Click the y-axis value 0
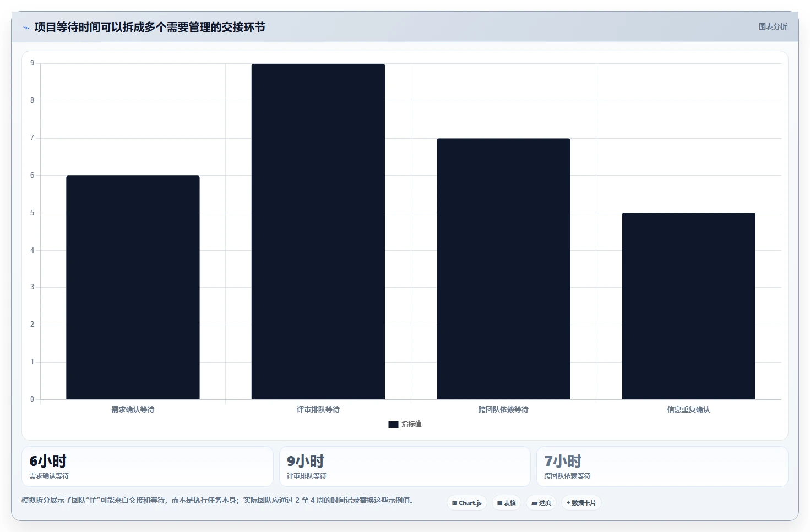This screenshot has height=532, width=810. click(x=32, y=399)
